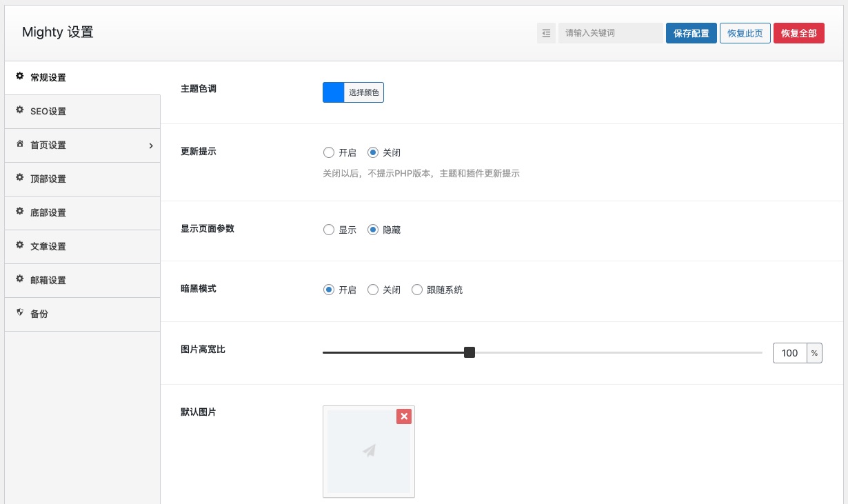This screenshot has width=848, height=504.
Task: Remove default image with red X icon
Action: coord(404,416)
